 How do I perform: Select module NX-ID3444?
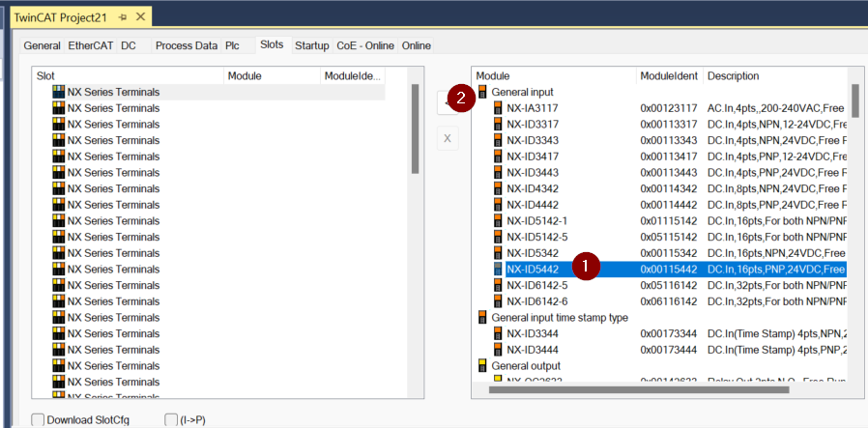(x=533, y=350)
